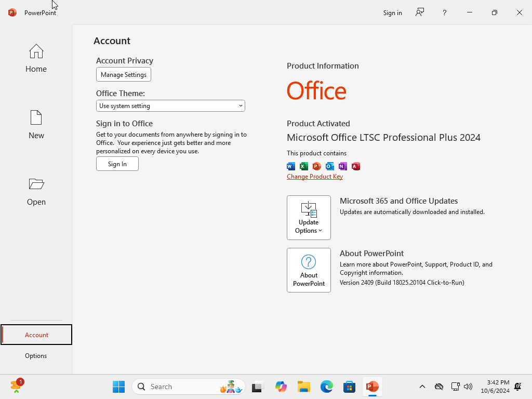Screen dimensions: 532x399
Task: Show hidden system tray icons
Action: tap(422, 387)
